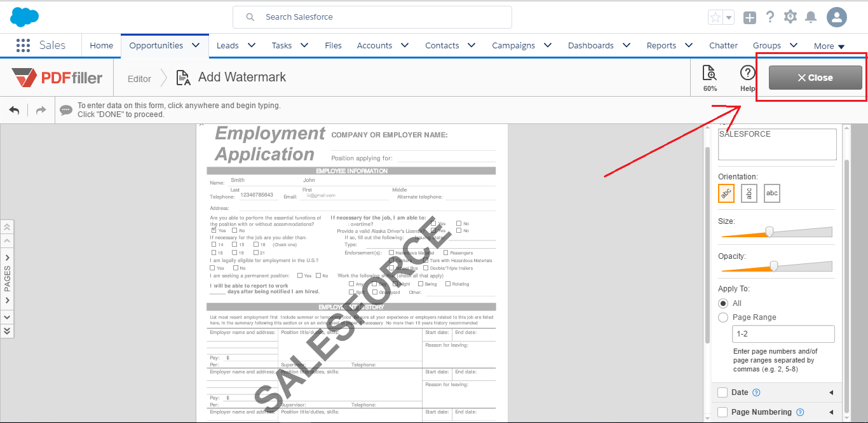Open the Favorites star icon
Viewport: 868px width, 423px height.
tap(715, 17)
